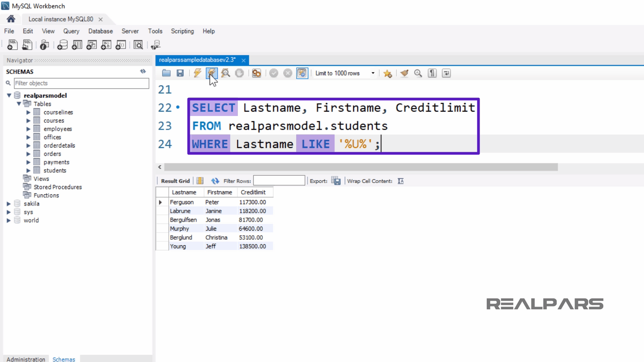Toggle invisible characters pilcrow icon
This screenshot has width=644, height=362.
432,73
